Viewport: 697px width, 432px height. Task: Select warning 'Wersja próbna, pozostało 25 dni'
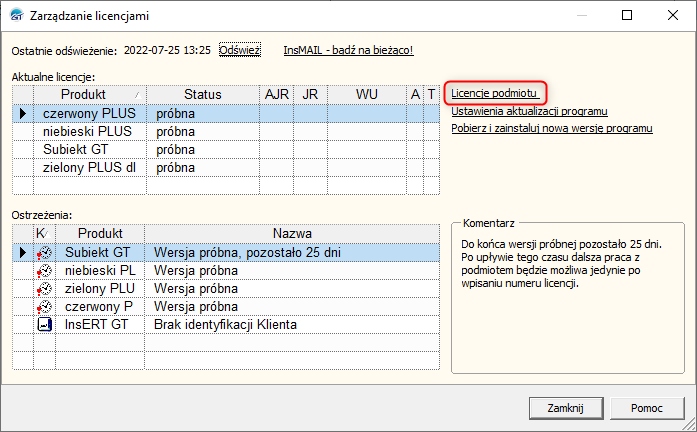(247, 252)
